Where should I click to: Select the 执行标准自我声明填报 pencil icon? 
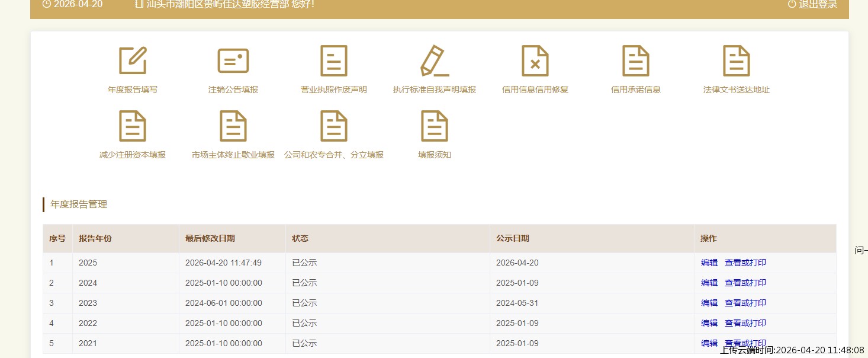point(435,61)
